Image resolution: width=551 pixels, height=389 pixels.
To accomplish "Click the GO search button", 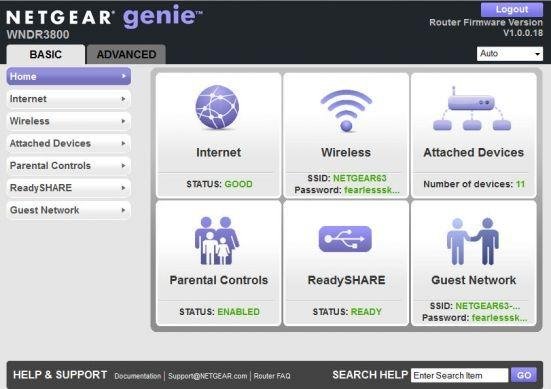I will pos(524,375).
